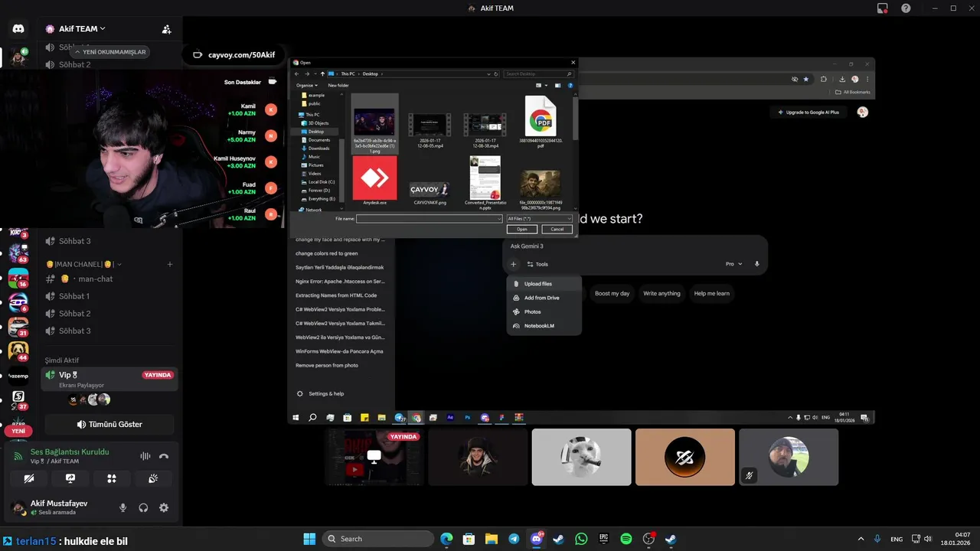Open server icon with 16 badge
The width and height of the screenshot is (980, 551).
[x=18, y=278]
